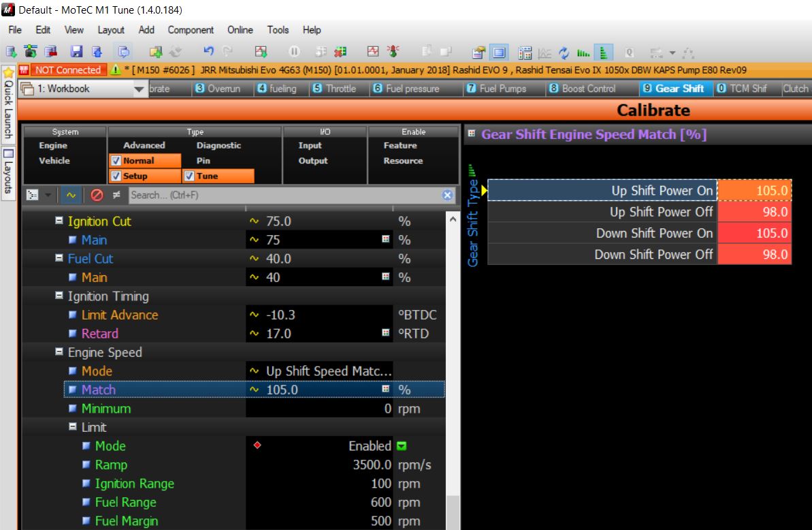Click the red prohibition circle filter icon
Image resolution: width=812 pixels, height=530 pixels.
(97, 196)
